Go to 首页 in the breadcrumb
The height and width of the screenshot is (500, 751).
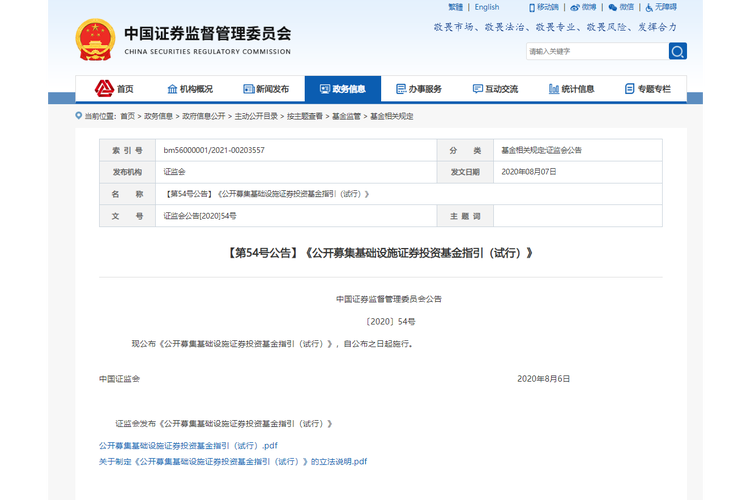[127, 116]
